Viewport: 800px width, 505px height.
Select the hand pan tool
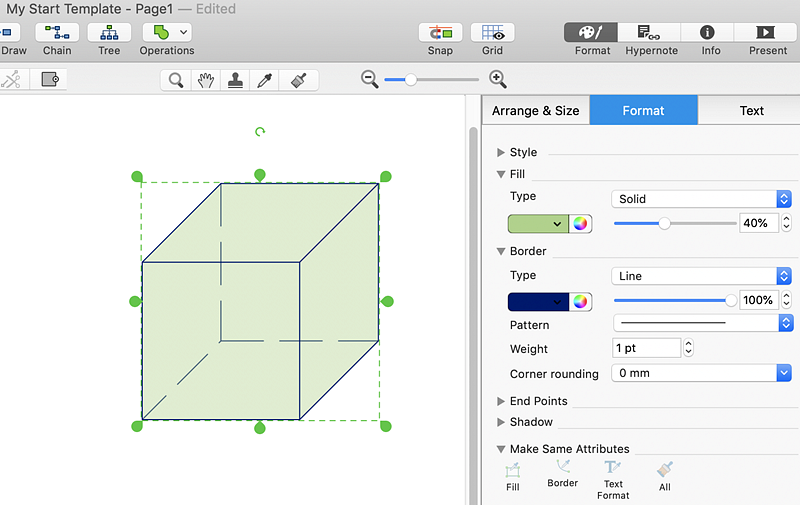[205, 80]
